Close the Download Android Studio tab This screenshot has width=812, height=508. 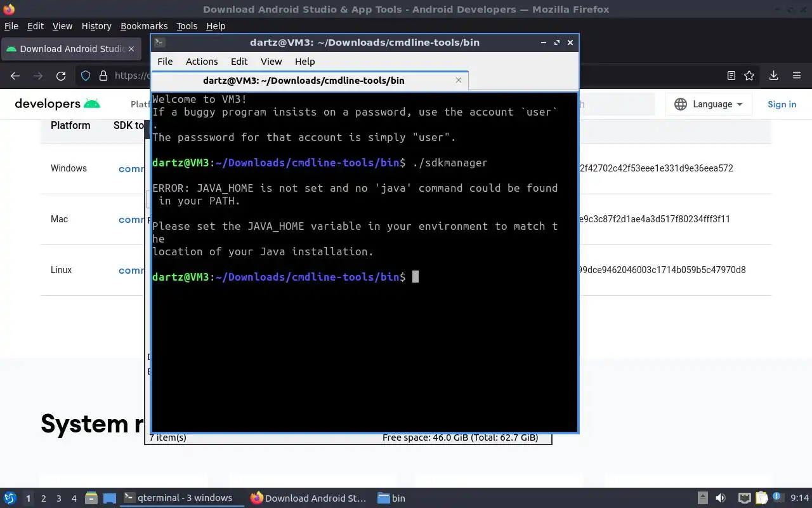pos(132,48)
